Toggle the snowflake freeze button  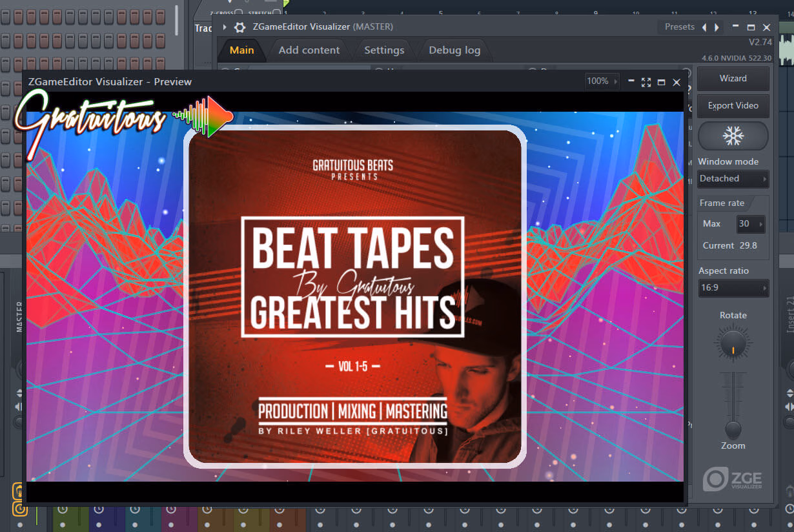(x=733, y=136)
